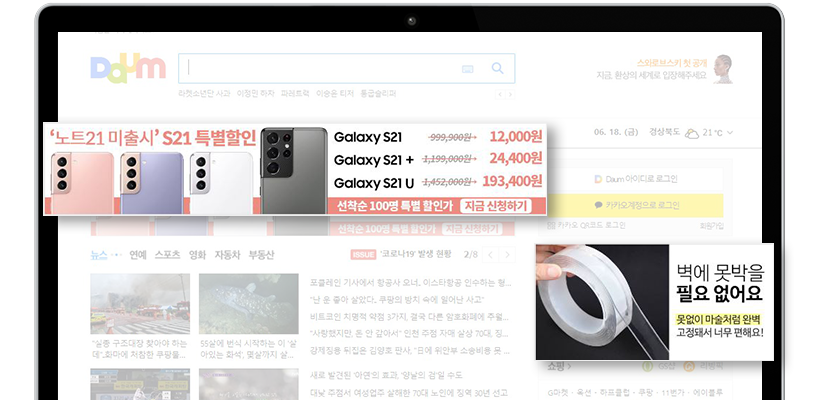The height and width of the screenshot is (400, 820).
Task: Click trending keyword 이승윤 티저
Action: (335, 94)
